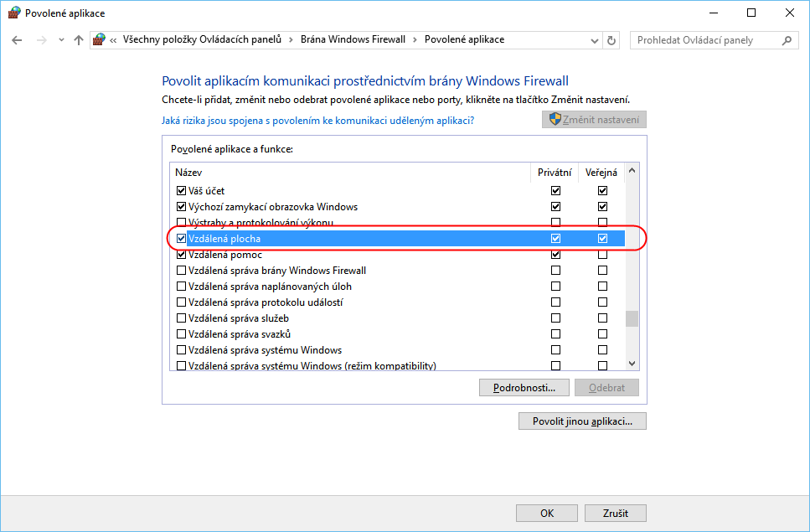Toggle Veřejná checkbox for Vzdálená plocha

pos(602,239)
